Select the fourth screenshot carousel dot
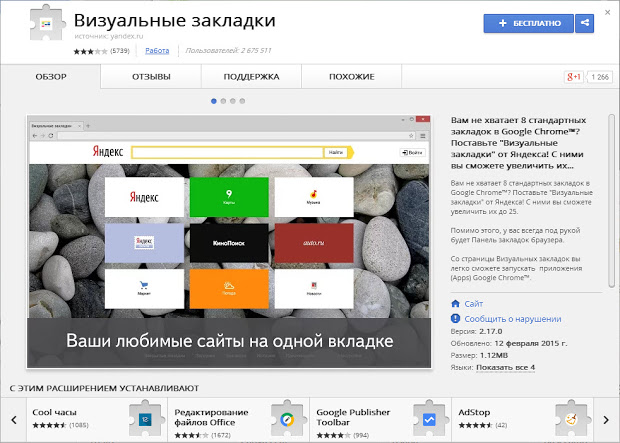Image resolution: width=620 pixels, height=443 pixels. point(242,101)
